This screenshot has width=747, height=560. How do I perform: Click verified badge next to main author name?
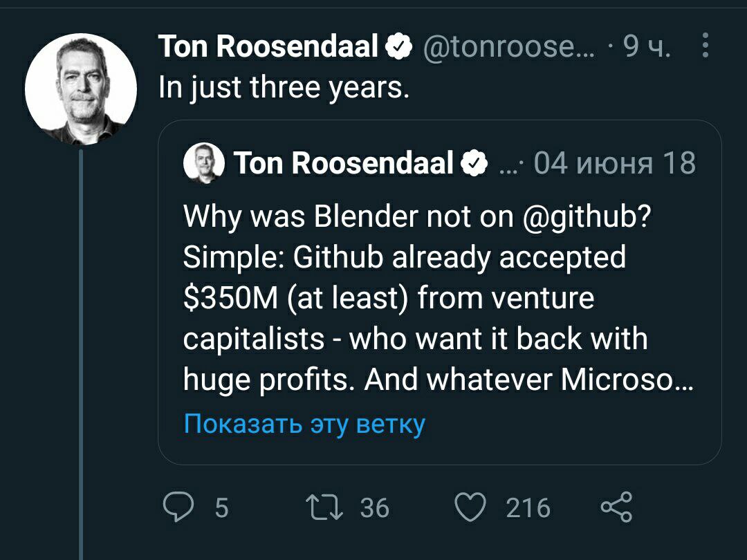pyautogui.click(x=398, y=47)
